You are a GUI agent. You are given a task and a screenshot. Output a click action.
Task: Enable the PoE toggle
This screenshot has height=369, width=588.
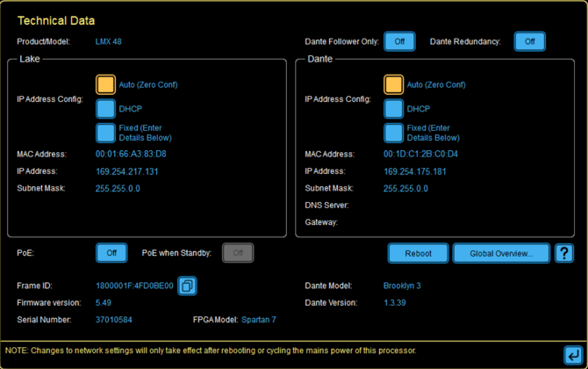pyautogui.click(x=111, y=253)
